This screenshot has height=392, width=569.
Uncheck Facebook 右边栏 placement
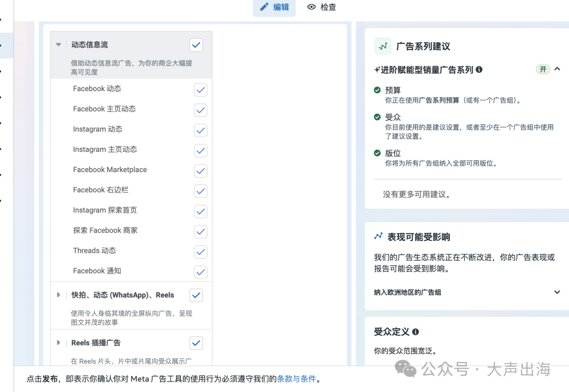pos(201,191)
